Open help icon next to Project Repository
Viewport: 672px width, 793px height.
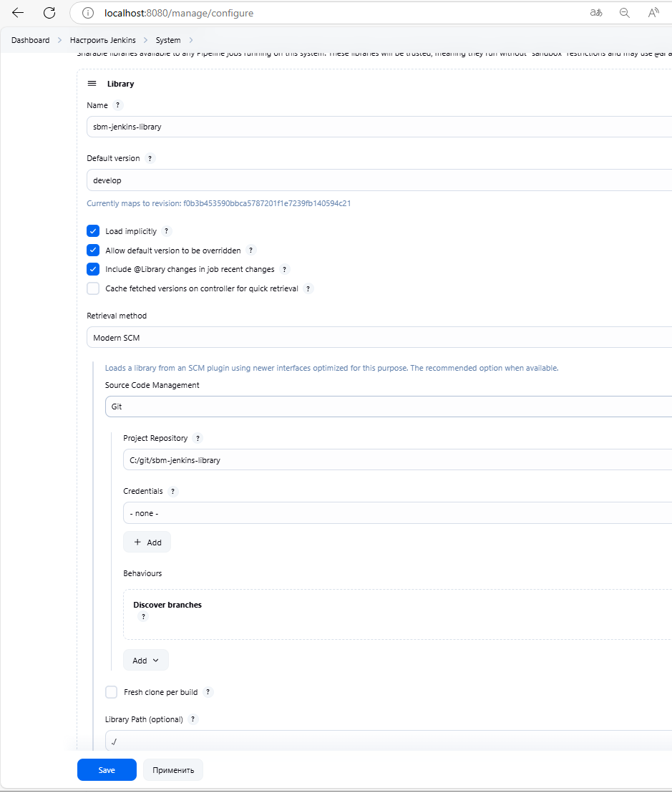pyautogui.click(x=198, y=438)
